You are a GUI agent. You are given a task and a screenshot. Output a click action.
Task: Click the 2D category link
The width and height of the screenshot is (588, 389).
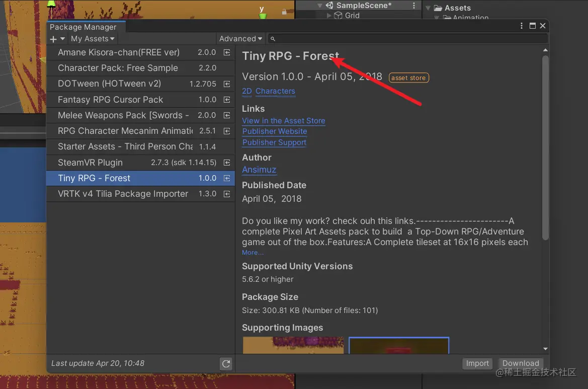click(x=247, y=91)
